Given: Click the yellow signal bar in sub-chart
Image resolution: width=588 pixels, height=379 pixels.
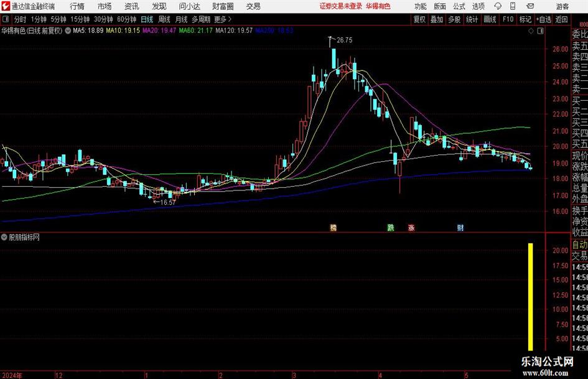Looking at the screenshot, I should (530, 297).
